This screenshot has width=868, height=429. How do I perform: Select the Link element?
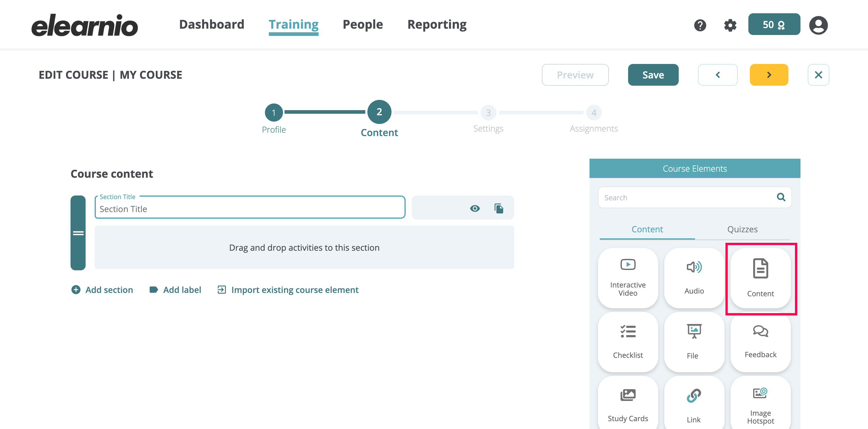[694, 403]
